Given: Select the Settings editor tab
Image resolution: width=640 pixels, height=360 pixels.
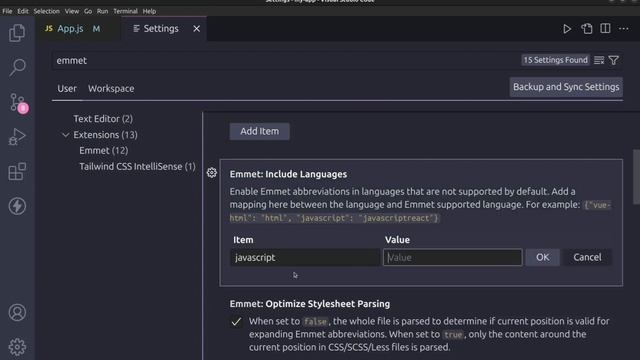Looking at the screenshot, I should (164, 29).
